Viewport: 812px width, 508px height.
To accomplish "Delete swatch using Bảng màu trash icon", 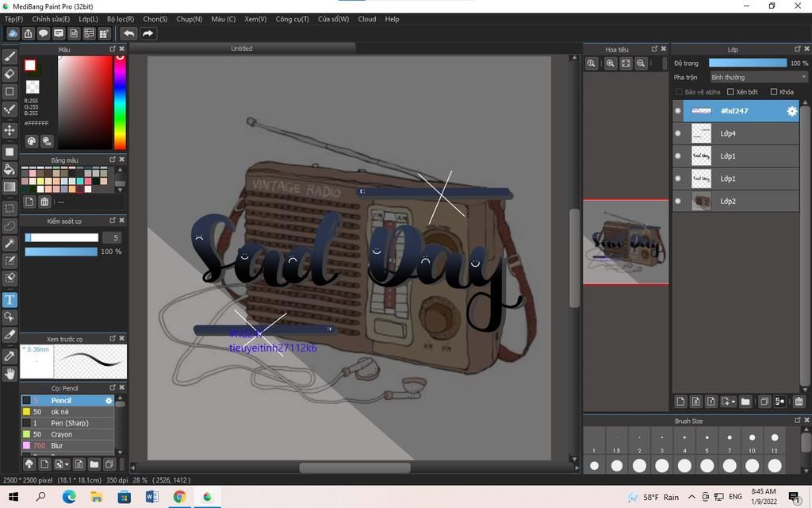I will point(44,202).
